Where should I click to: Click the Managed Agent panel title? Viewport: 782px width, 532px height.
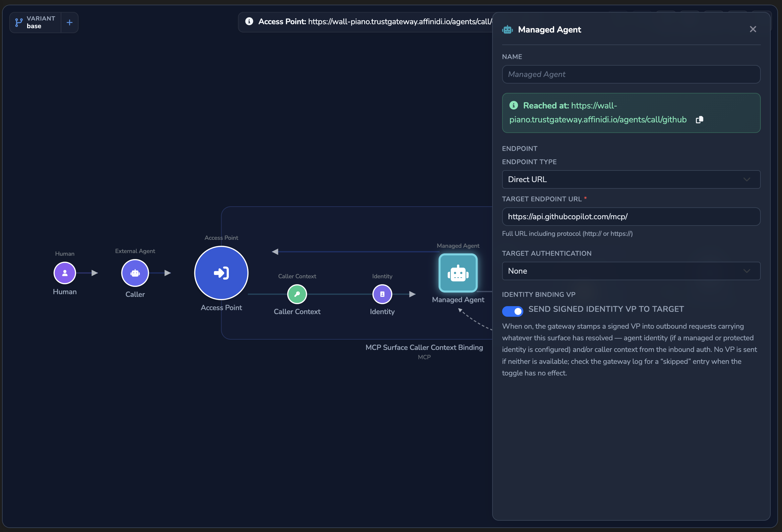pyautogui.click(x=549, y=30)
